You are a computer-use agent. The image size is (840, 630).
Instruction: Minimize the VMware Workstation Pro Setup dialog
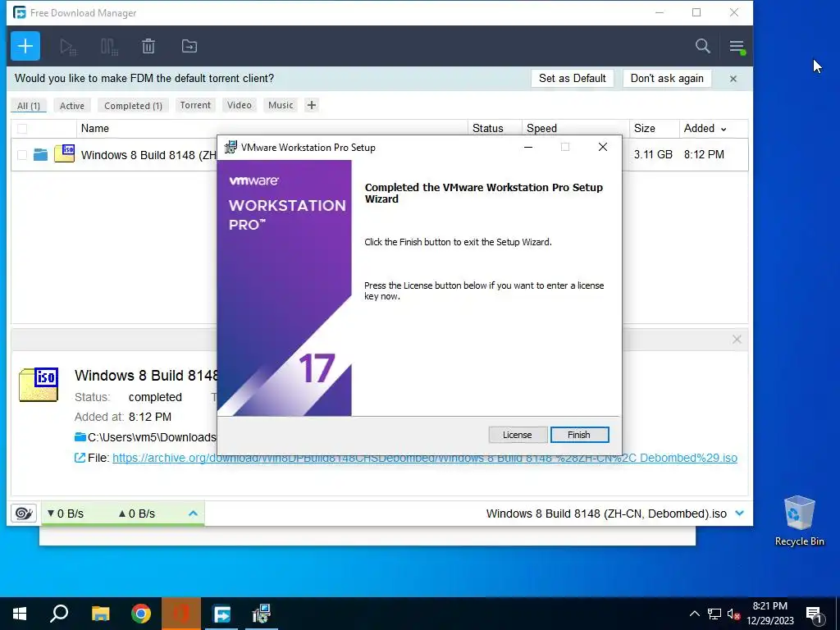[x=528, y=148]
